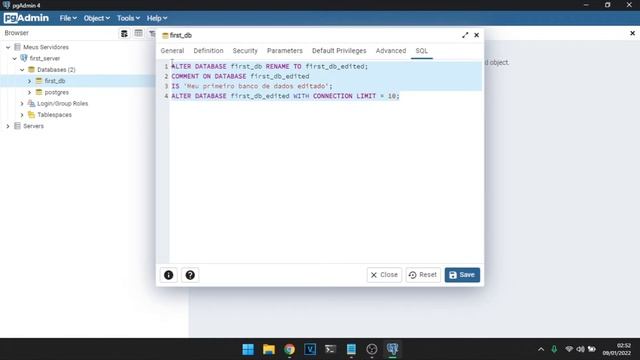Open the Object menu
Image resolution: width=640 pixels, height=360 pixels.
pos(97,18)
